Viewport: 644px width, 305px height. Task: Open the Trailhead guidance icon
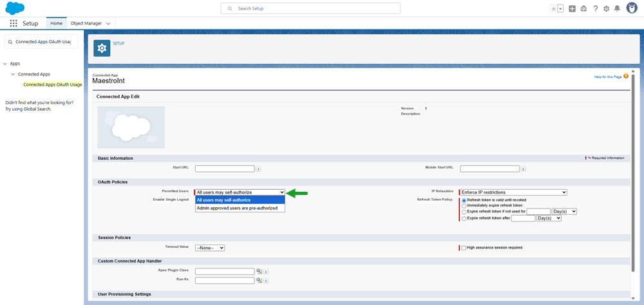[583, 8]
